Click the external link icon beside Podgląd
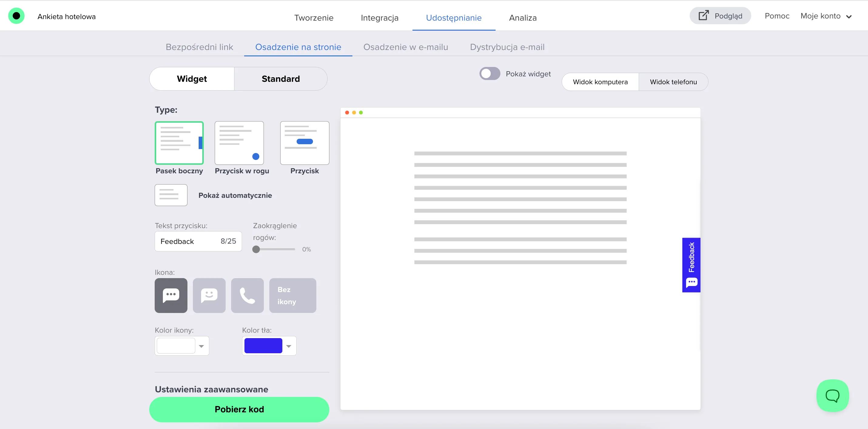Image resolution: width=868 pixels, height=429 pixels. click(703, 15)
